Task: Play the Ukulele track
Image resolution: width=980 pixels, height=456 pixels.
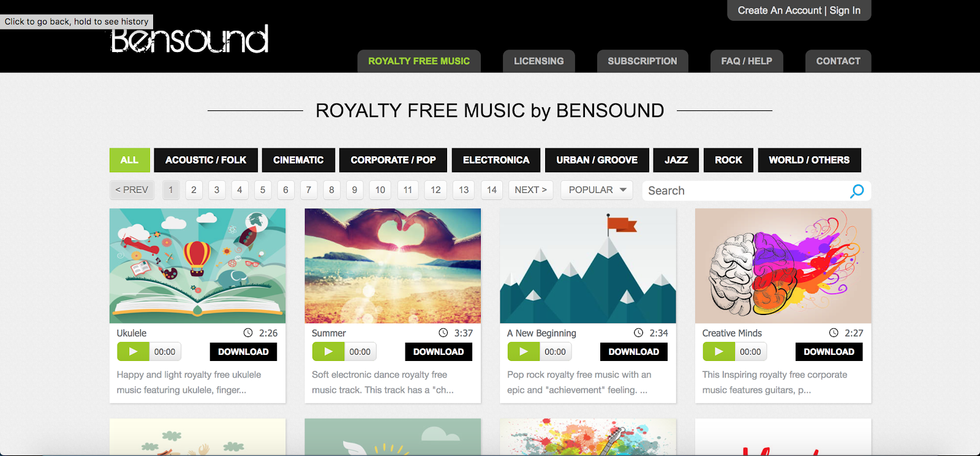Action: point(133,352)
